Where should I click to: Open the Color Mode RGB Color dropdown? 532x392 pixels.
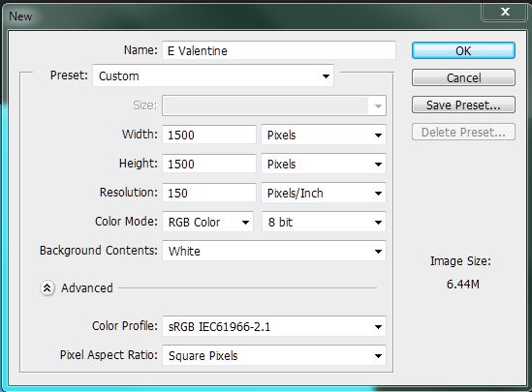pos(207,222)
